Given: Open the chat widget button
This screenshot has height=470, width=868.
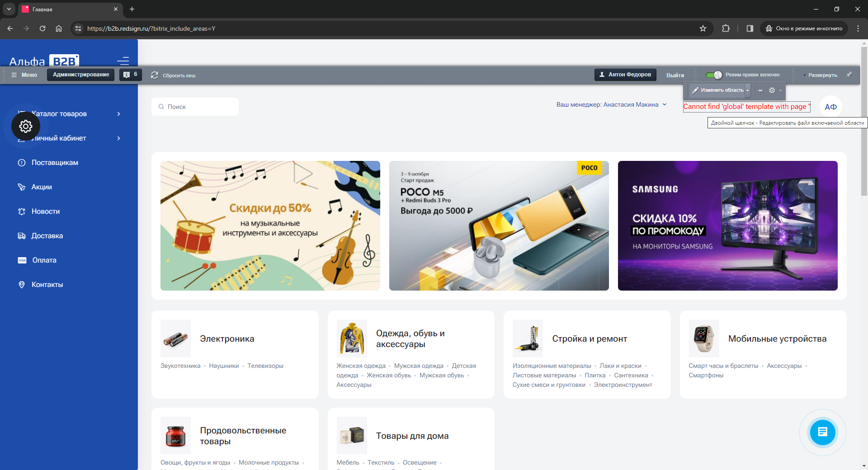Looking at the screenshot, I should [822, 432].
